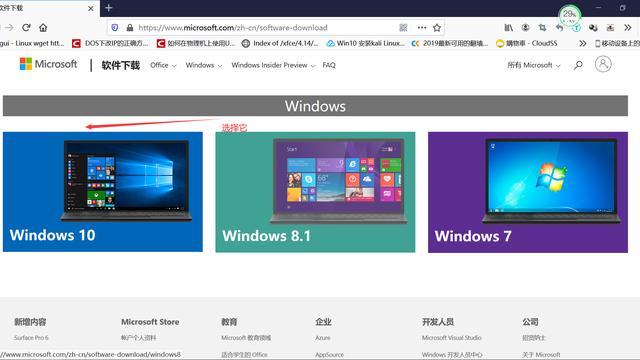The width and height of the screenshot is (640, 360).
Task: Select the Windows 7 tile
Action: (528, 192)
